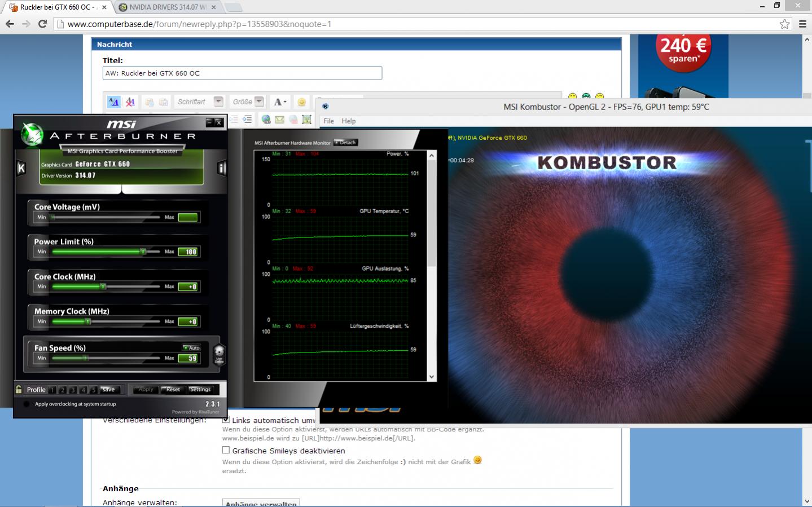Click the 'GeForce GTX 660' graphics card text
The width and height of the screenshot is (812, 507).
(103, 164)
